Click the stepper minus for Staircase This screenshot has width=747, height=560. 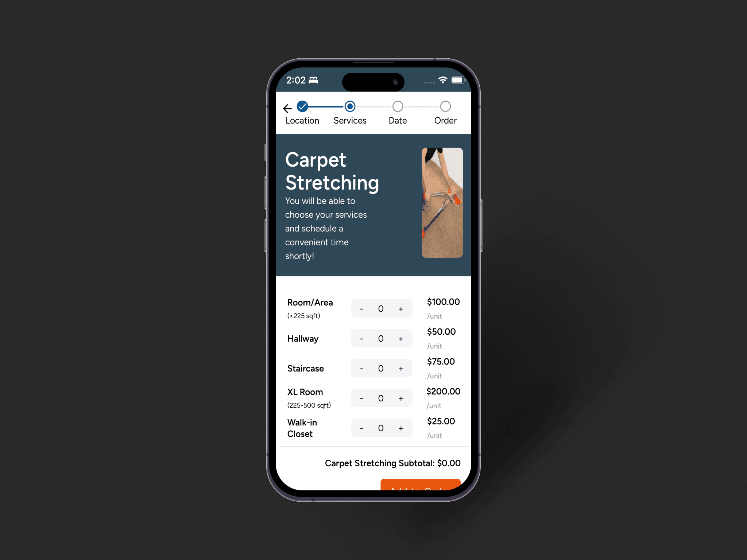(x=361, y=368)
